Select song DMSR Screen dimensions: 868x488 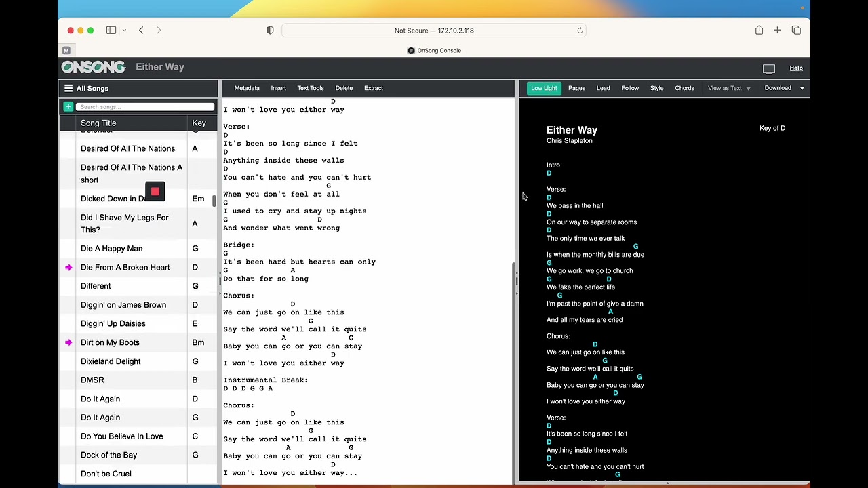[92, 380]
